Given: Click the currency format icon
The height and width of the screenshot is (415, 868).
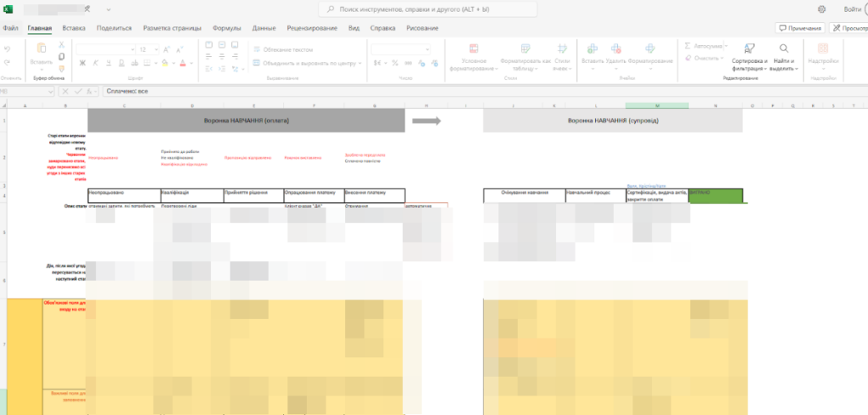Looking at the screenshot, I should [x=377, y=63].
